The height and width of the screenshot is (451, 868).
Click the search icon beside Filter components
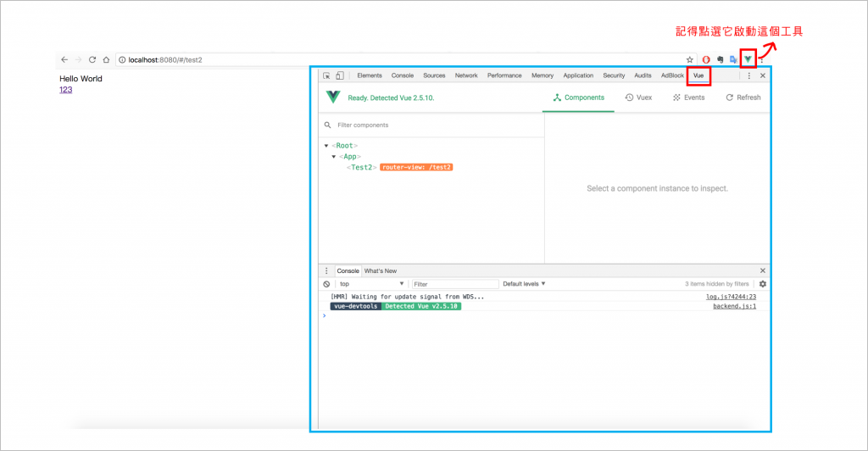coord(328,125)
